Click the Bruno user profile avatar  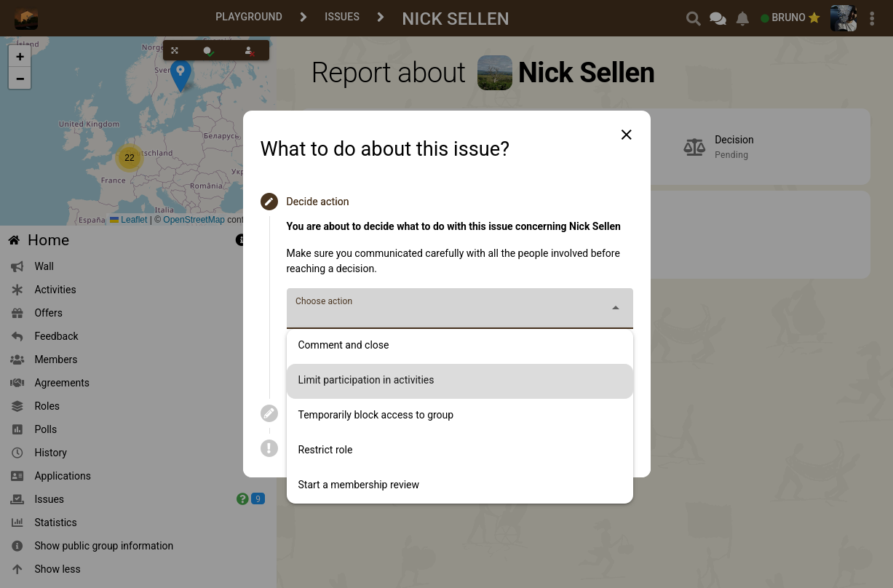point(843,18)
